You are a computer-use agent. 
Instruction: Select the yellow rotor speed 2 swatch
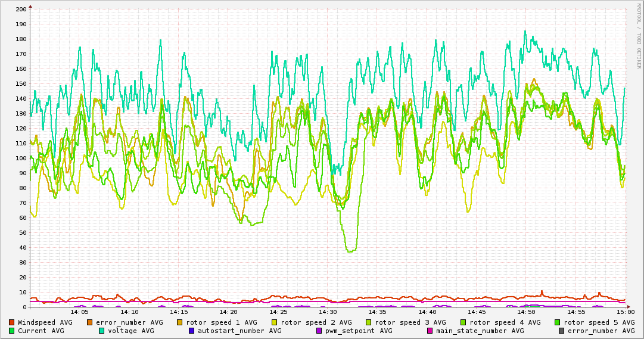275,322
